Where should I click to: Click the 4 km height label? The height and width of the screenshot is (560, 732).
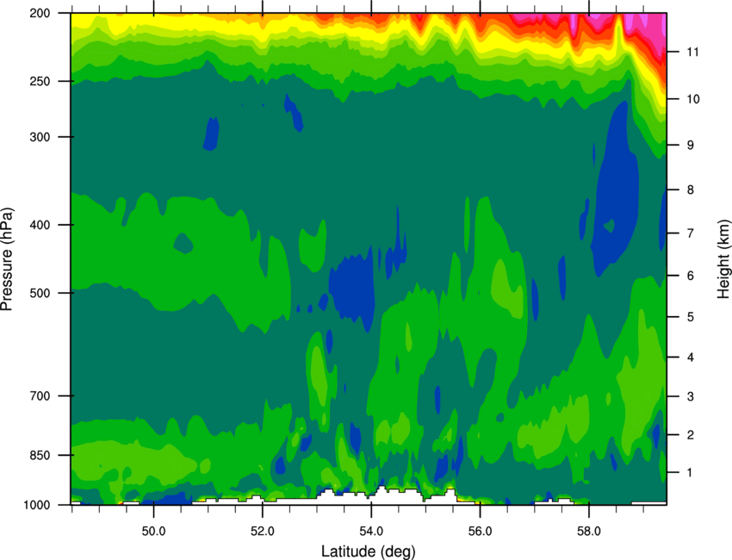coord(691,358)
